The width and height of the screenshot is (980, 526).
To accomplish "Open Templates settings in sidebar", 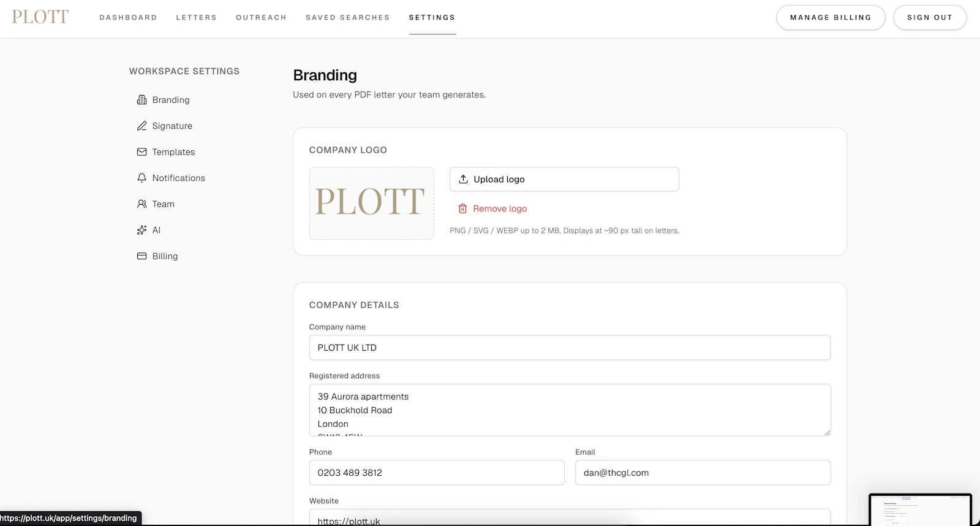I will click(166, 152).
